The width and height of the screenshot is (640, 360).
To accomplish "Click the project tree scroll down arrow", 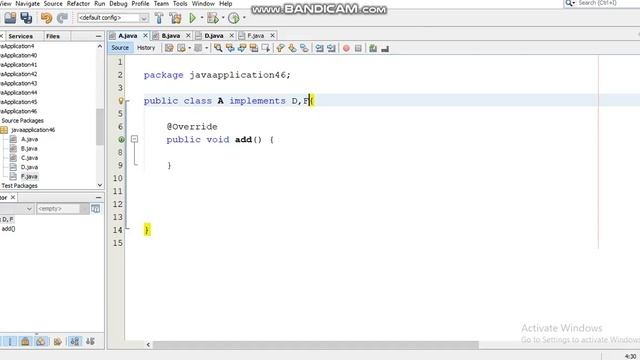I will 100,185.
